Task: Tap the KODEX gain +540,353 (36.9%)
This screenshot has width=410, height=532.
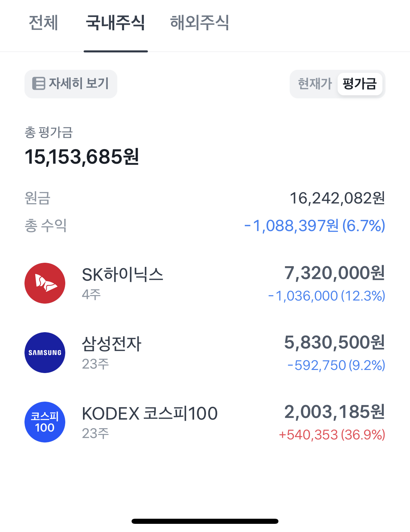Action: (332, 435)
